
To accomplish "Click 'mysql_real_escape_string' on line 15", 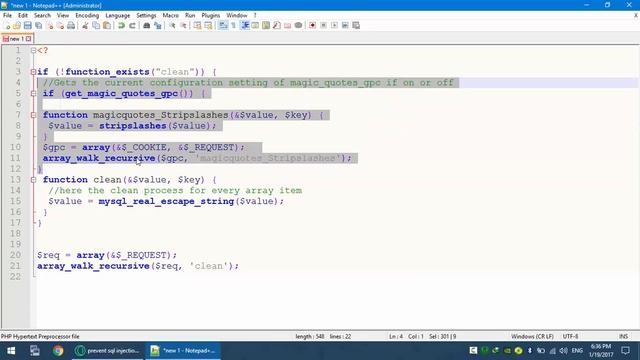I will click(x=166, y=201).
